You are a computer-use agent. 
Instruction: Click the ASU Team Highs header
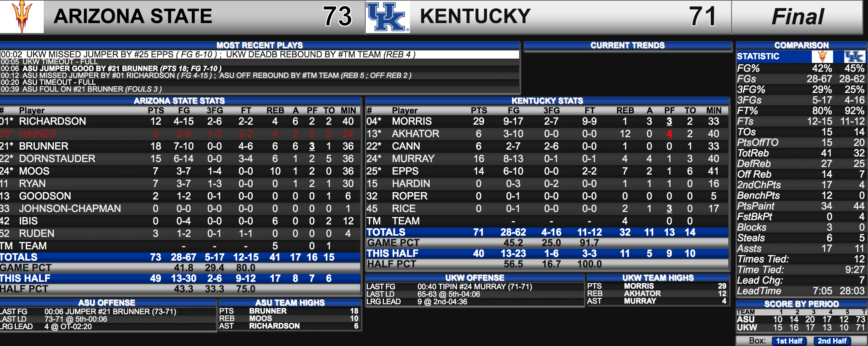coord(290,303)
